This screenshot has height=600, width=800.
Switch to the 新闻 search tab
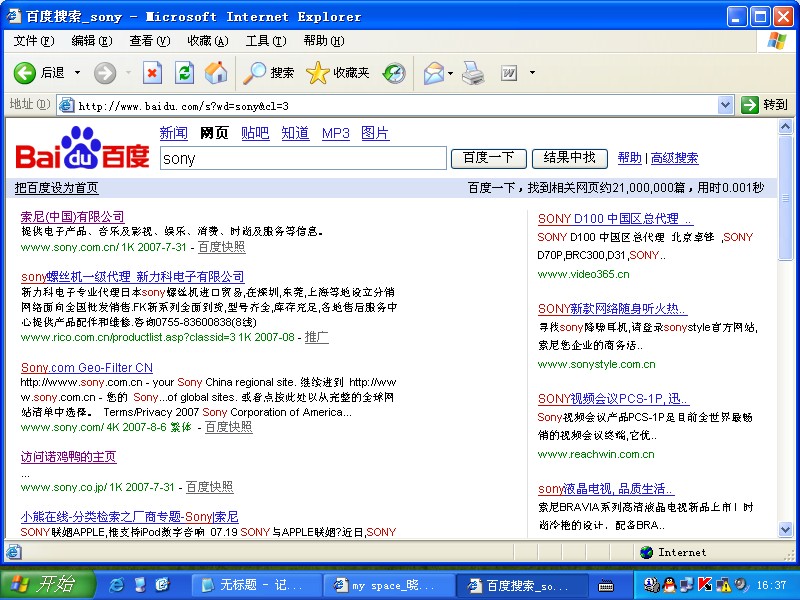tap(173, 133)
